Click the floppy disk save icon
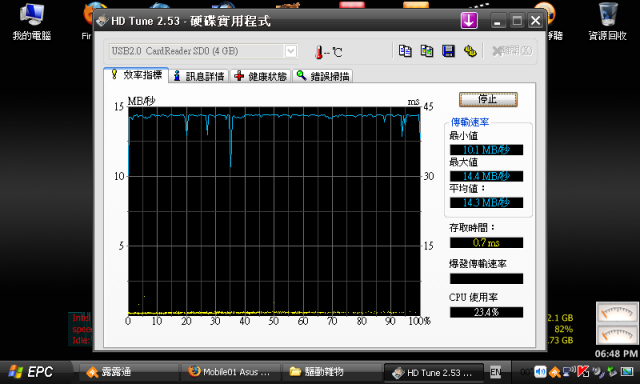 point(448,51)
